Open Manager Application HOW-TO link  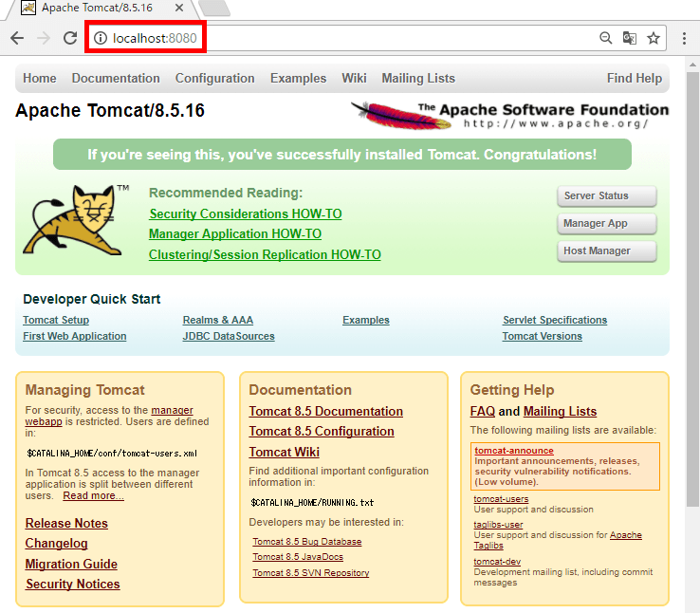[x=235, y=234]
